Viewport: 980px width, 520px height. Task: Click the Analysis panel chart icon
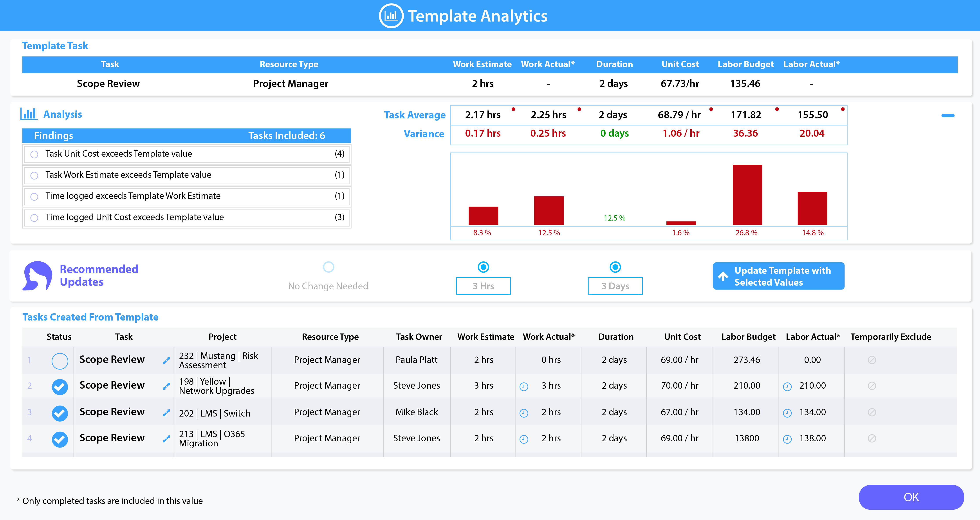(x=29, y=113)
